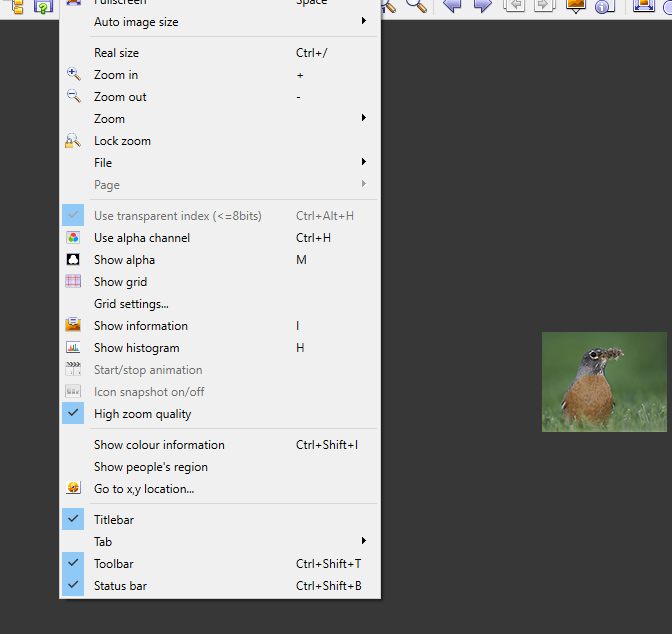Viewport: 672px width, 634px height.
Task: Expand the File submenu arrow
Action: 363,163
